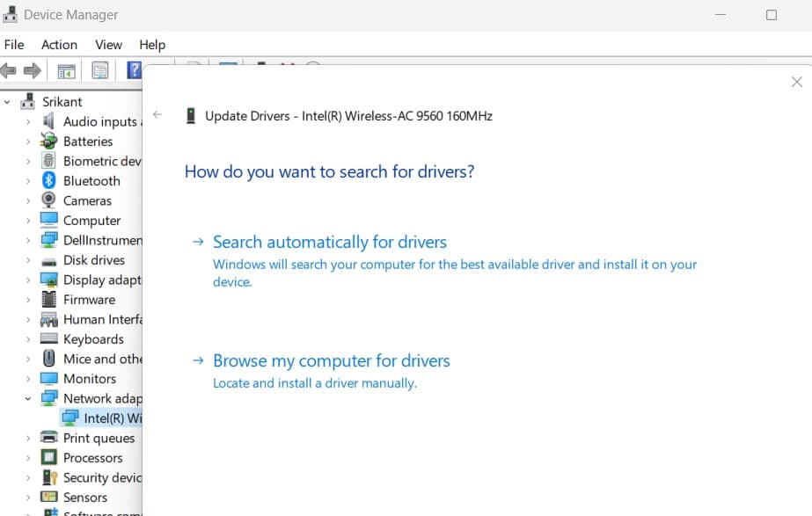Click the Srikant computer icon

pos(28,101)
